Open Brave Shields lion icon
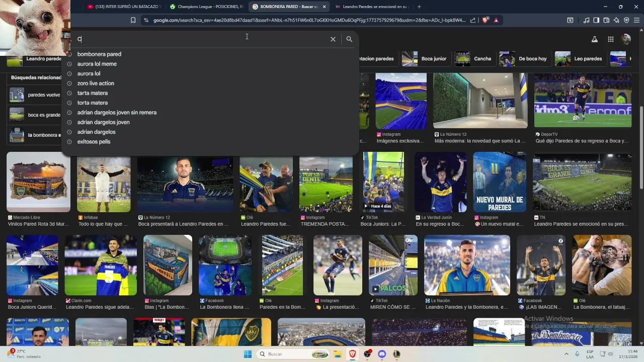The width and height of the screenshot is (644, 362). coord(485,20)
